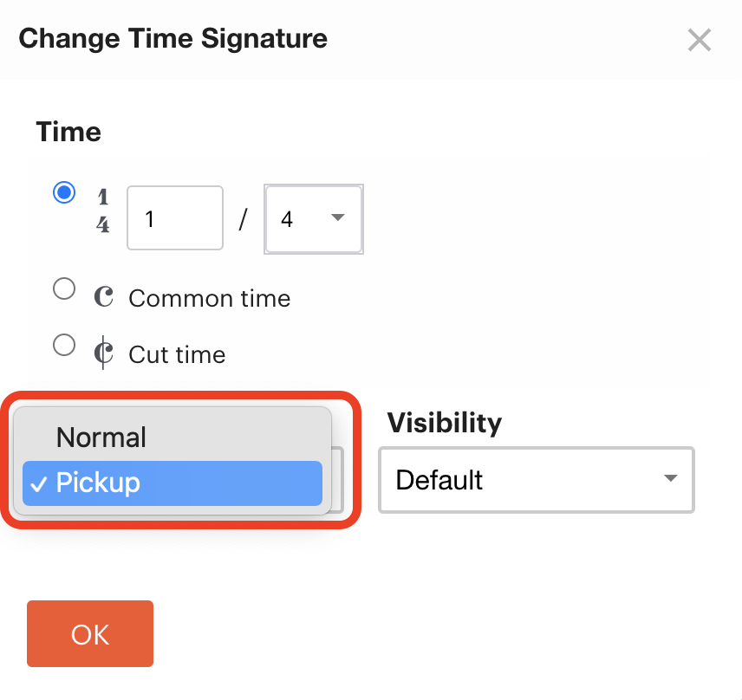Viewport: 742px width, 700px height.
Task: Click the arrow on the Visibility dropdown
Action: (x=671, y=478)
